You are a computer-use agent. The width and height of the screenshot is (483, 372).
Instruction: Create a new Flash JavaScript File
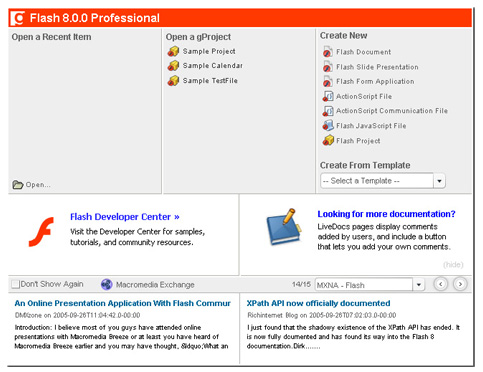click(x=371, y=126)
